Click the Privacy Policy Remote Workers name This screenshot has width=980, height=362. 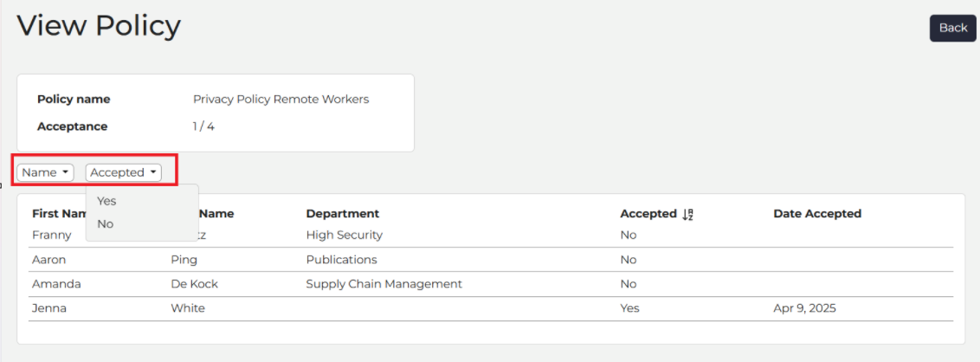coord(280,100)
